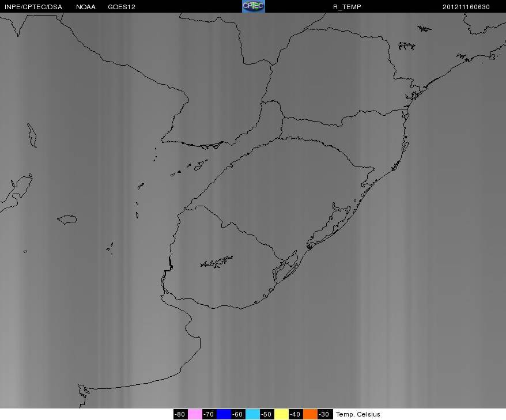Click the -30 legend value
This screenshot has height=420, width=506.
point(324,414)
